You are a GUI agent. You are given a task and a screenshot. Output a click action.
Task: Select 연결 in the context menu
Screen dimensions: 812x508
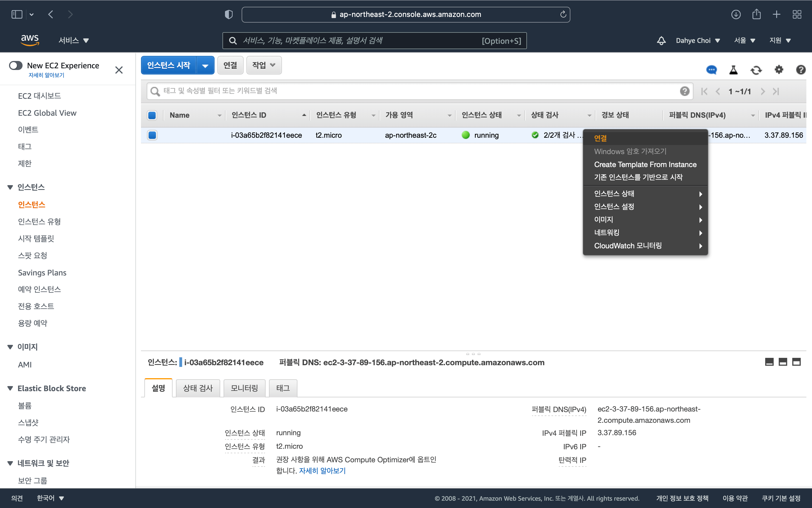(645, 138)
